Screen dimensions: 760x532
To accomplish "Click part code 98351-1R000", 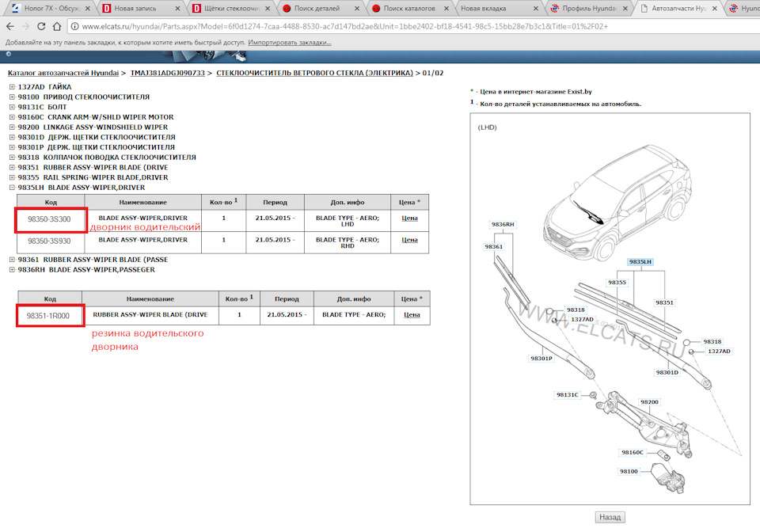I will tap(48, 315).
